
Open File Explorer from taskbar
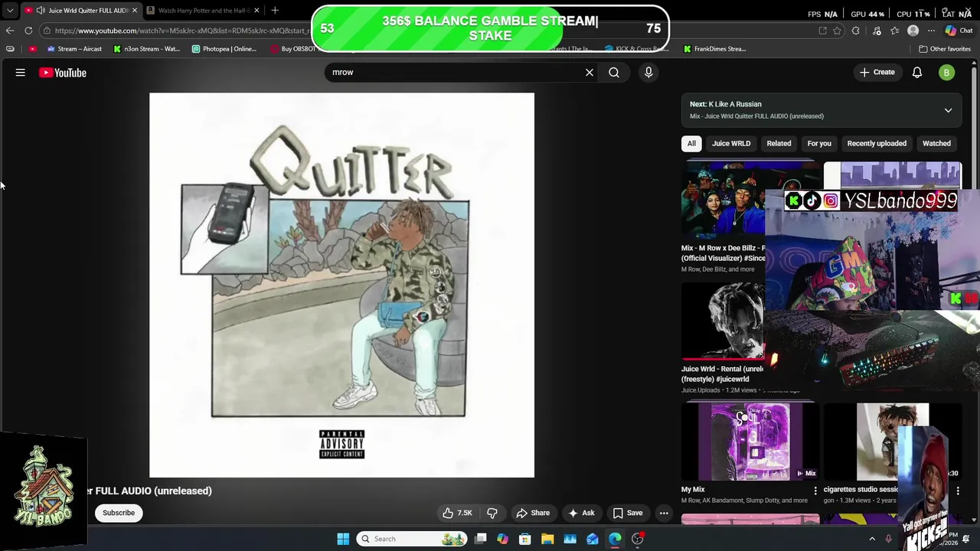click(x=547, y=539)
